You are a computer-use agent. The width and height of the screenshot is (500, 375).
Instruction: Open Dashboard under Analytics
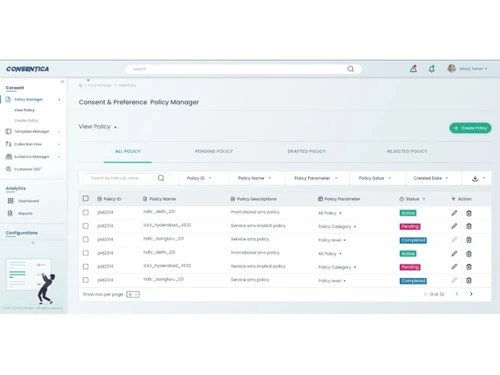[28, 201]
